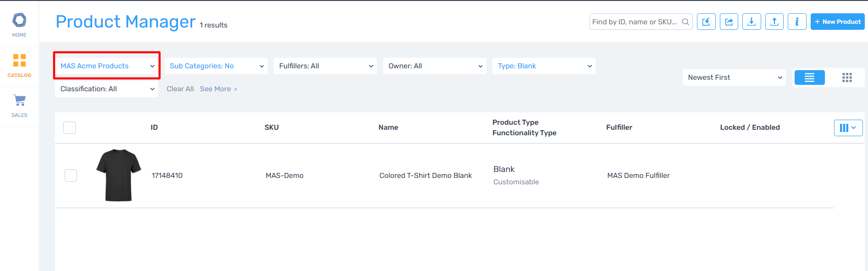Click the import arrow-into-box icon
This screenshot has height=271, width=868.
[x=706, y=22]
